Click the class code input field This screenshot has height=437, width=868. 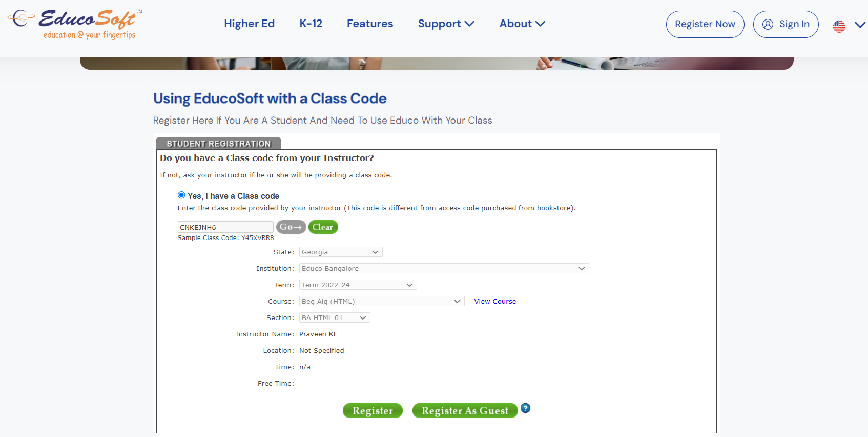point(225,227)
